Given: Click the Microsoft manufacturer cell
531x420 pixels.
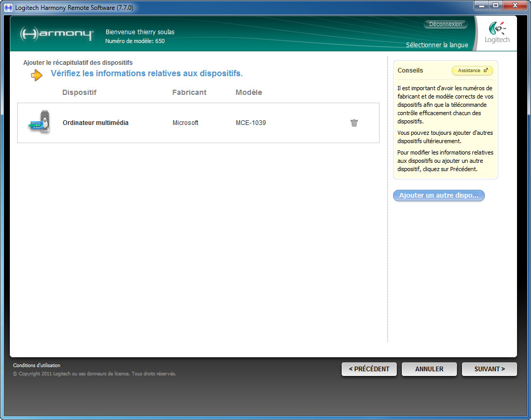Looking at the screenshot, I should tap(185, 122).
